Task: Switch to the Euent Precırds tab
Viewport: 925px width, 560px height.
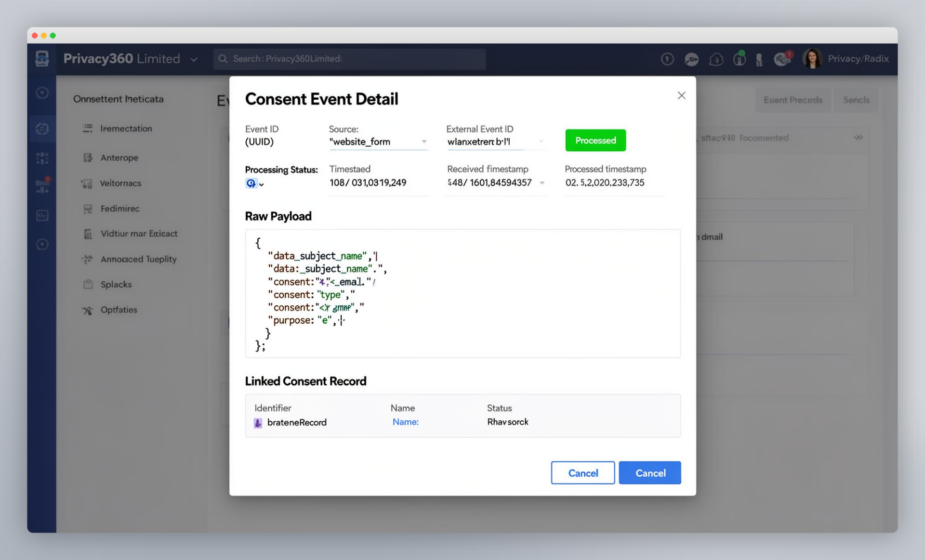Action: [x=793, y=100]
